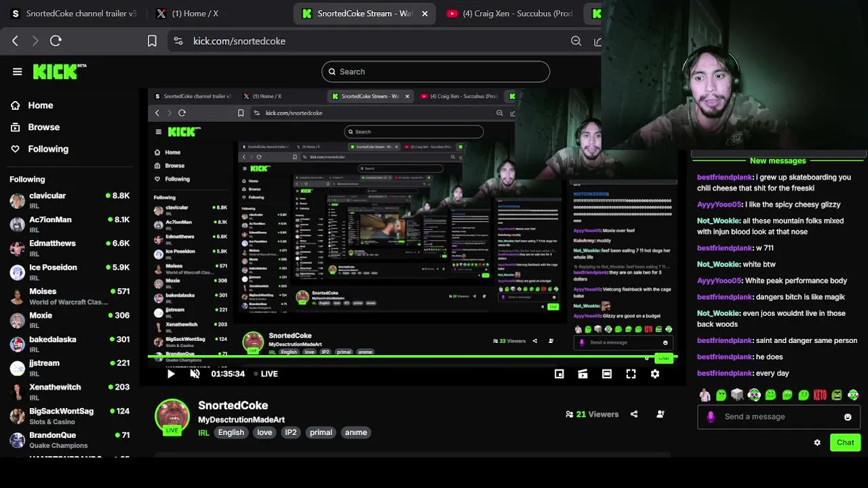Click the primal tag
868x488 pixels.
(x=321, y=432)
